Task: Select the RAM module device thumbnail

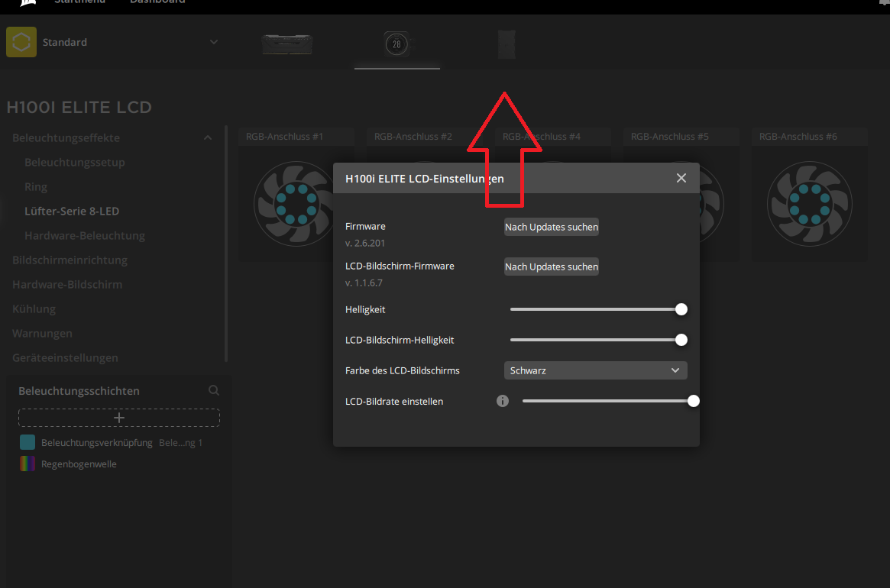Action: [287, 44]
